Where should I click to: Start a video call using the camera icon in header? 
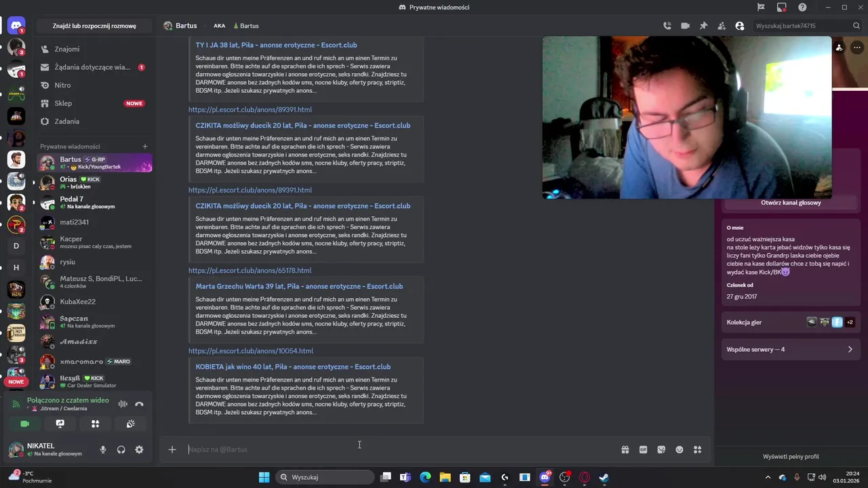(686, 26)
